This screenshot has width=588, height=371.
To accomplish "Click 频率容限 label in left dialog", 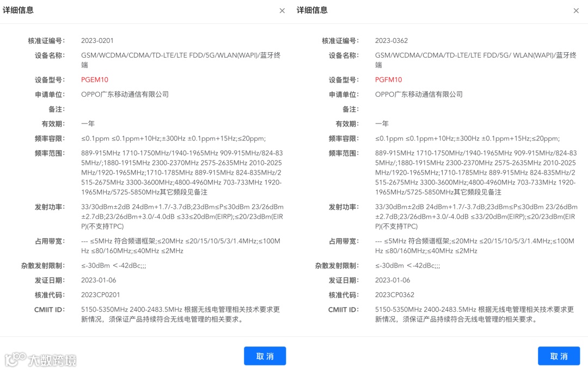I will click(50, 138).
